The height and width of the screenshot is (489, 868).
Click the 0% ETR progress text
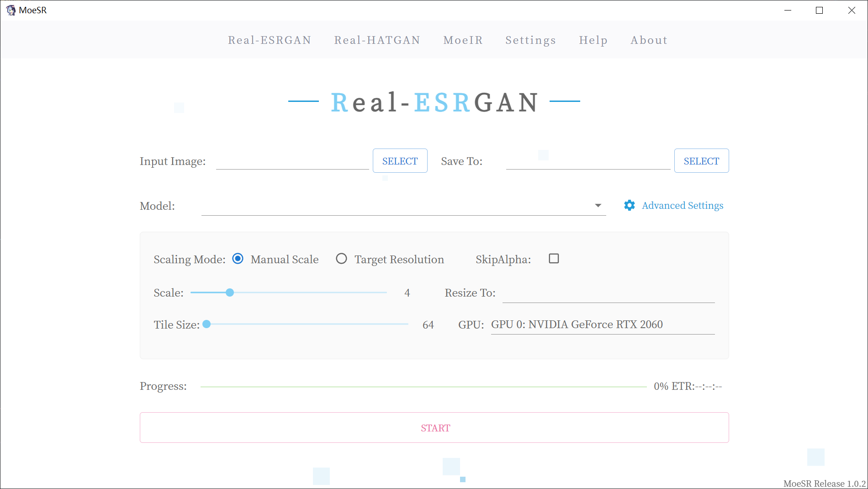(688, 386)
